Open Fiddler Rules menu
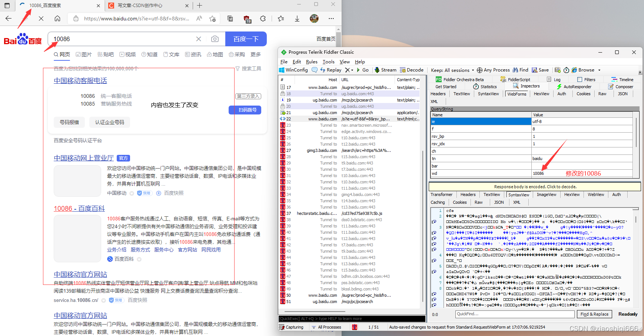The width and height of the screenshot is (644, 336). (312, 62)
